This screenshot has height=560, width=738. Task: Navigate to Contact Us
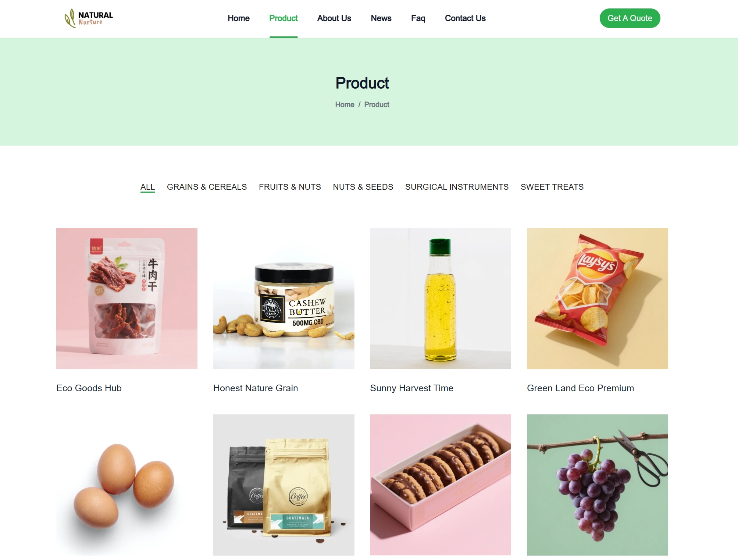click(465, 18)
